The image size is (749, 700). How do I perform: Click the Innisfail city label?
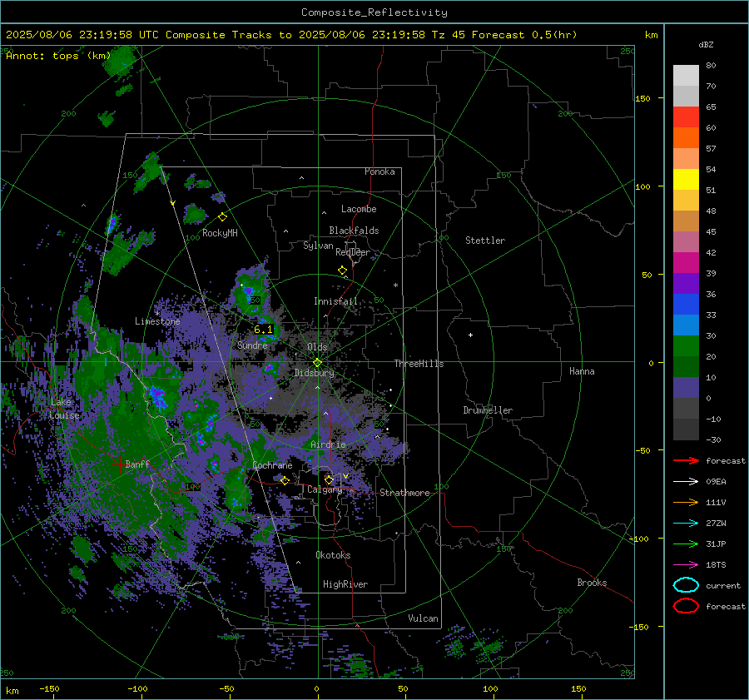point(335,301)
